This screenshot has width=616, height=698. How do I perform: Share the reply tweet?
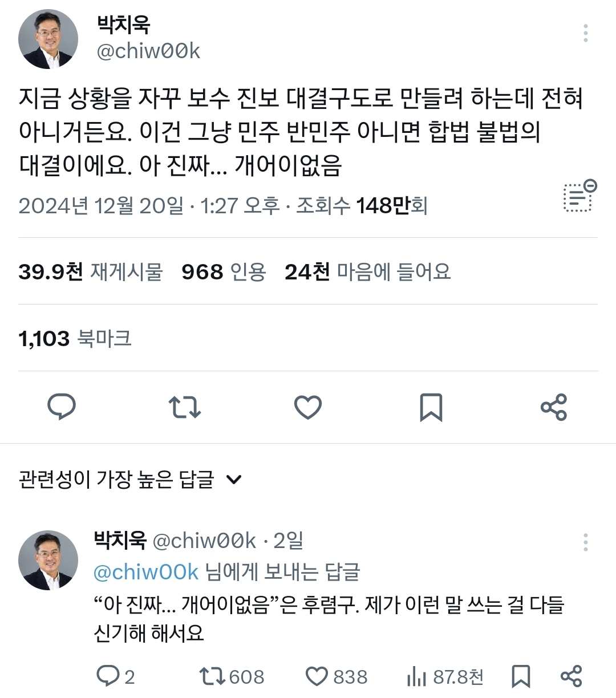[x=571, y=676]
